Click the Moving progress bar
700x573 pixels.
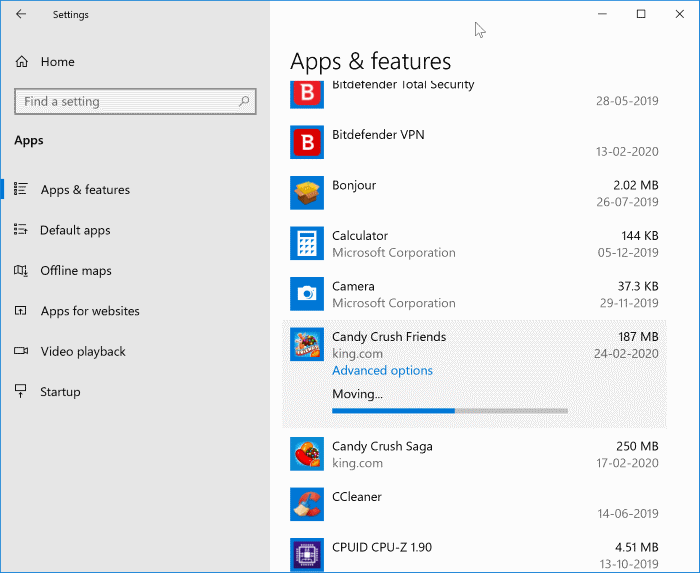click(450, 411)
